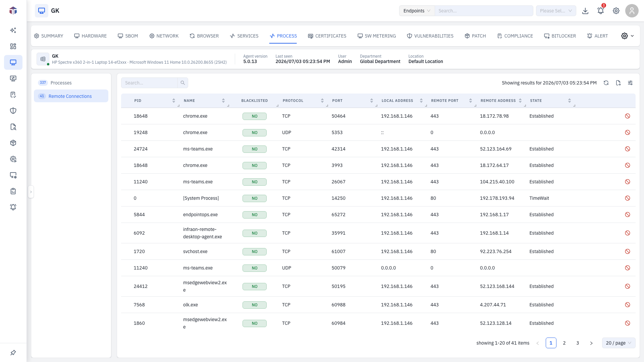644x362 pixels.
Task: Open the BITLOCKER tab
Action: coord(560,36)
